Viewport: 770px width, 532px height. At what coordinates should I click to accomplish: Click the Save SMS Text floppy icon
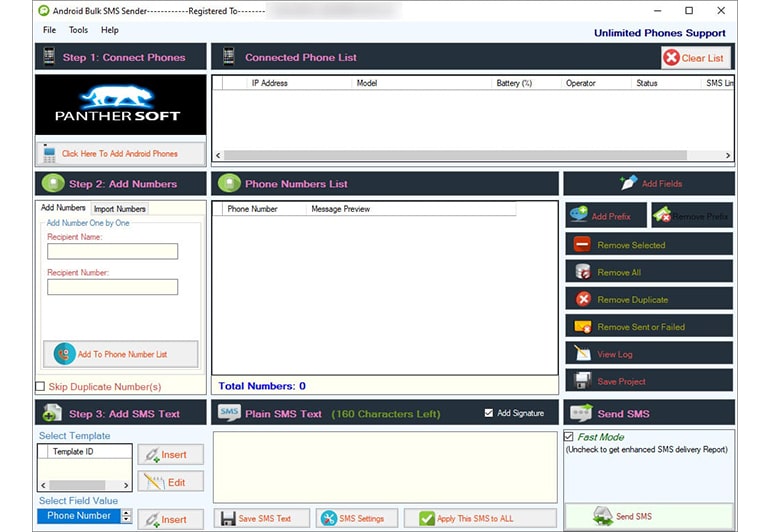228,519
